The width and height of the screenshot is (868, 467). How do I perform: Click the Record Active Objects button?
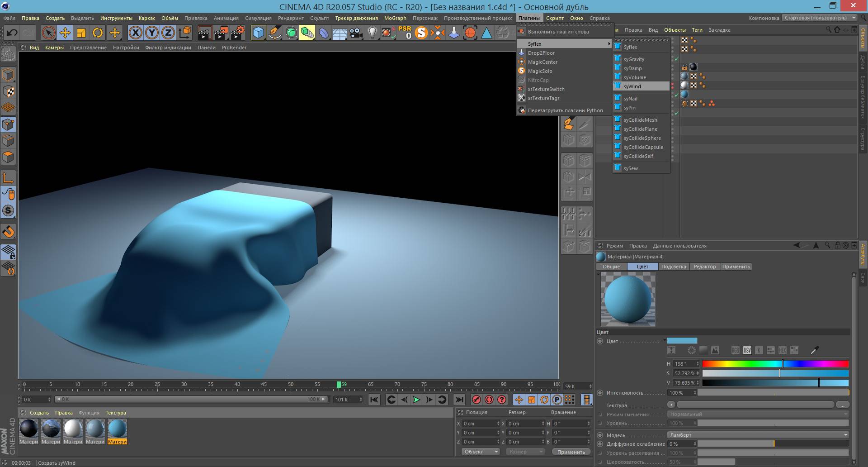(476, 400)
